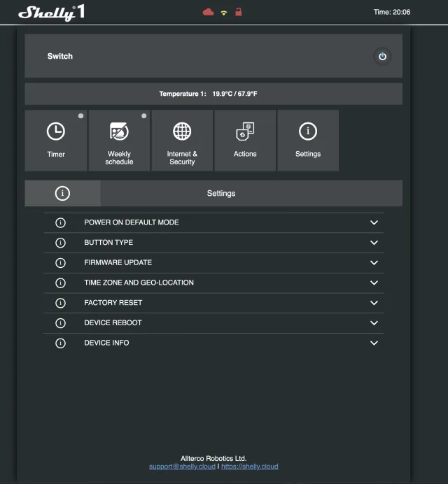This screenshot has height=484, width=448.
Task: Open the https://shelly.cloud link
Action: click(250, 467)
